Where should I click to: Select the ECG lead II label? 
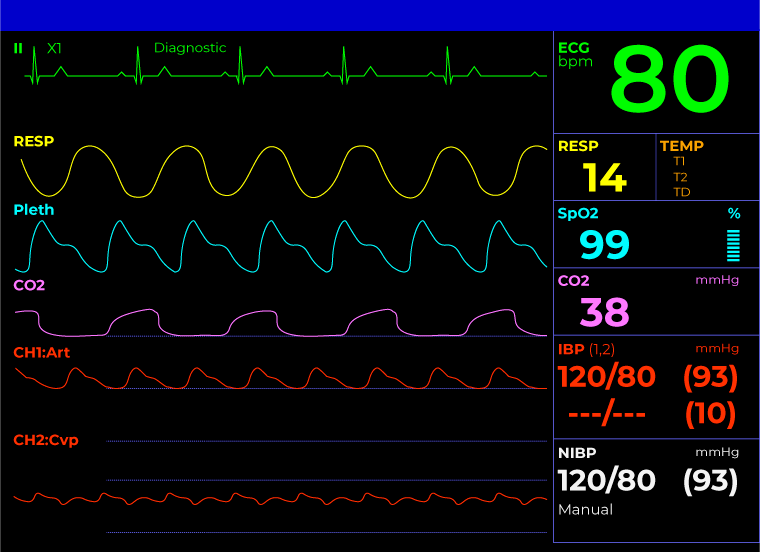(18, 48)
